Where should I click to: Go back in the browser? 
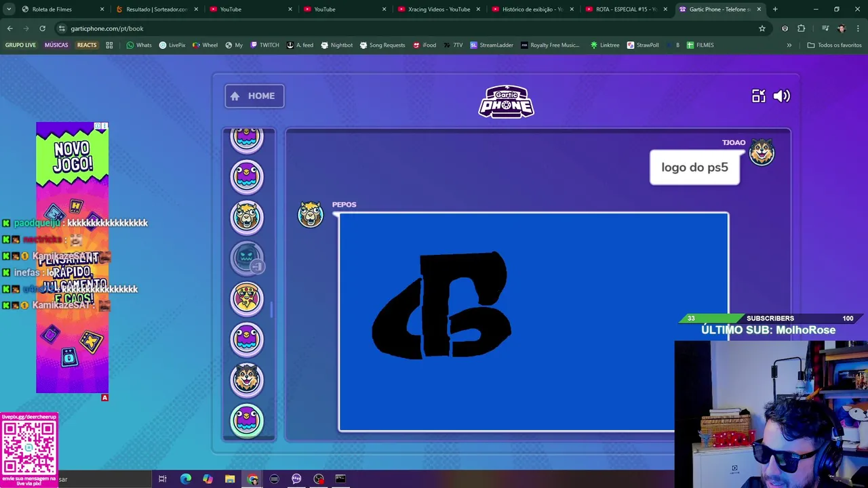tap(9, 28)
